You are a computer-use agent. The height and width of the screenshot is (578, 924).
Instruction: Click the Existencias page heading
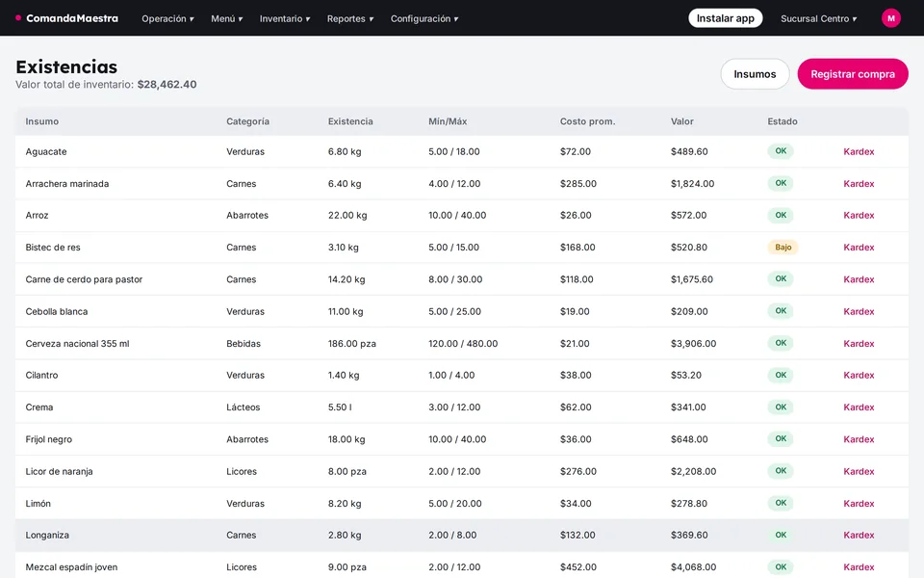coord(66,66)
